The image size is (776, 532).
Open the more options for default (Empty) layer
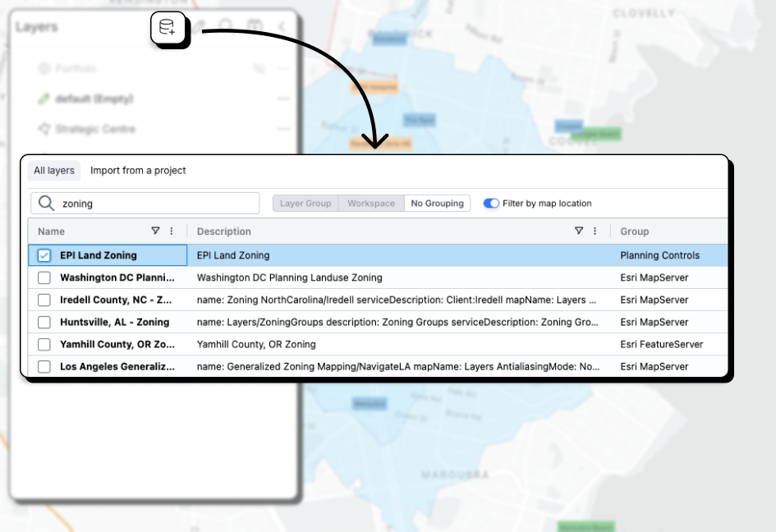tap(283, 99)
